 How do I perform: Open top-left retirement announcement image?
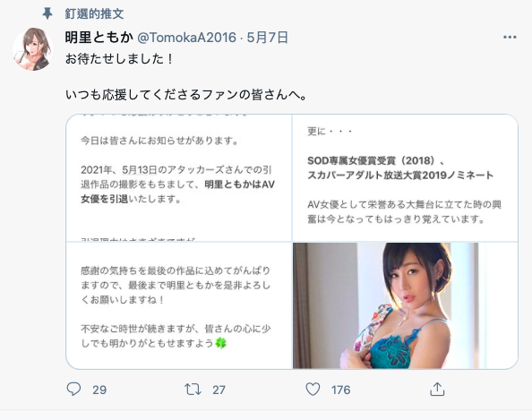[x=179, y=178]
